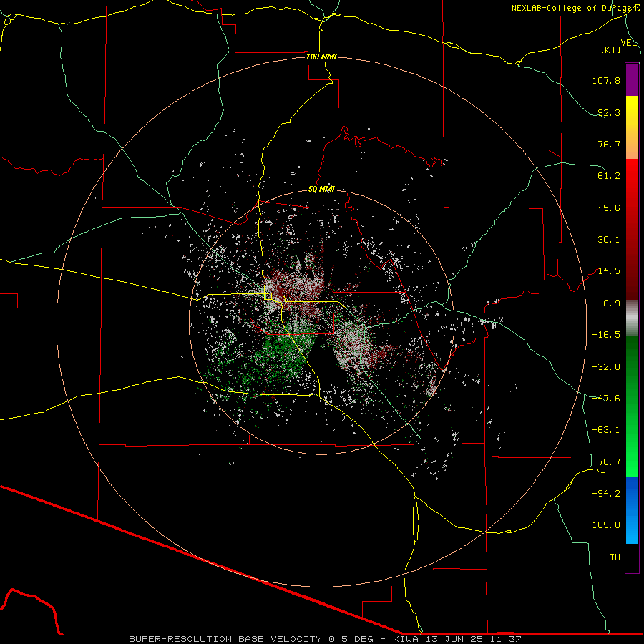This screenshot has width=644, height=644.
Task: Click the blue segment of the color bar
Action: click(x=632, y=510)
